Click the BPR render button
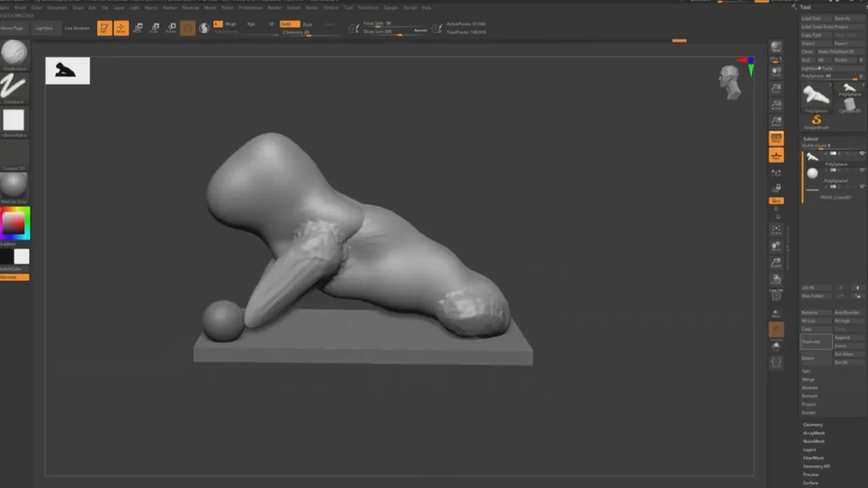 point(776,47)
